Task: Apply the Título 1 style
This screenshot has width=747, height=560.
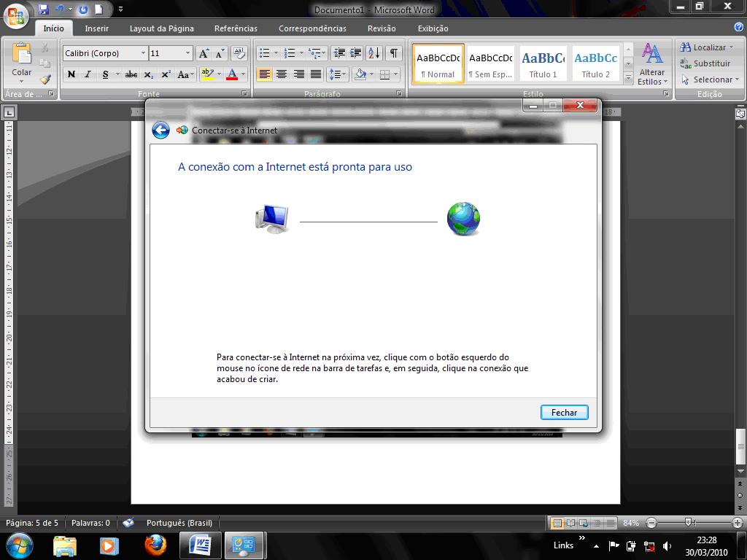Action: click(543, 64)
